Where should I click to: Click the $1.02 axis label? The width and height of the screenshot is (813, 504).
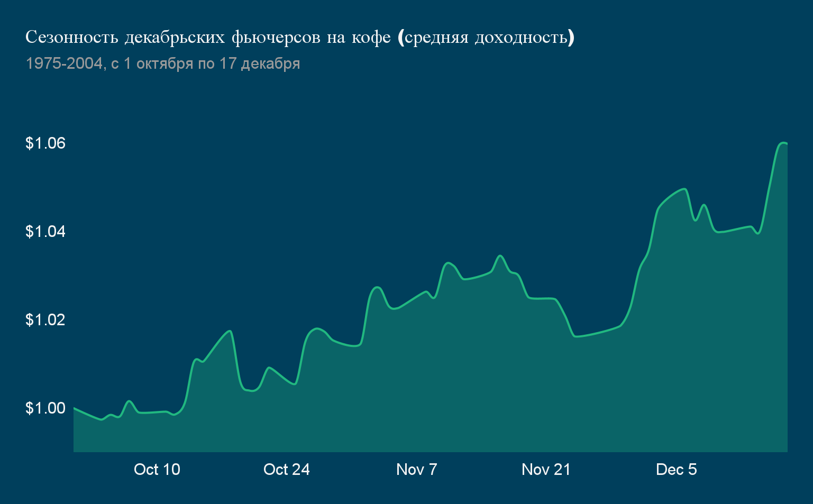[x=45, y=319]
